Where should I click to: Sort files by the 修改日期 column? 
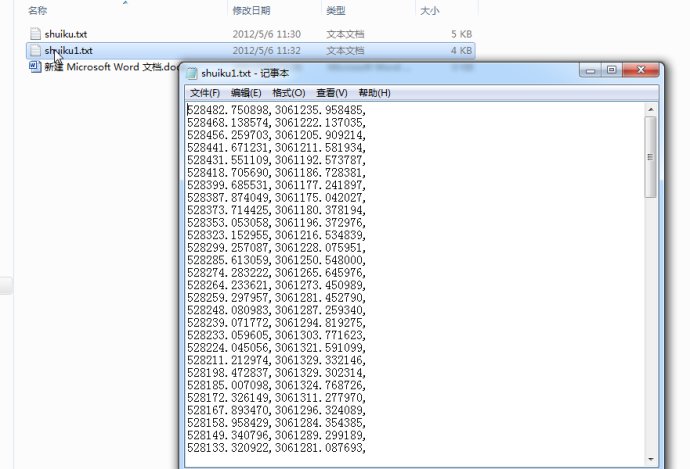pos(251,10)
